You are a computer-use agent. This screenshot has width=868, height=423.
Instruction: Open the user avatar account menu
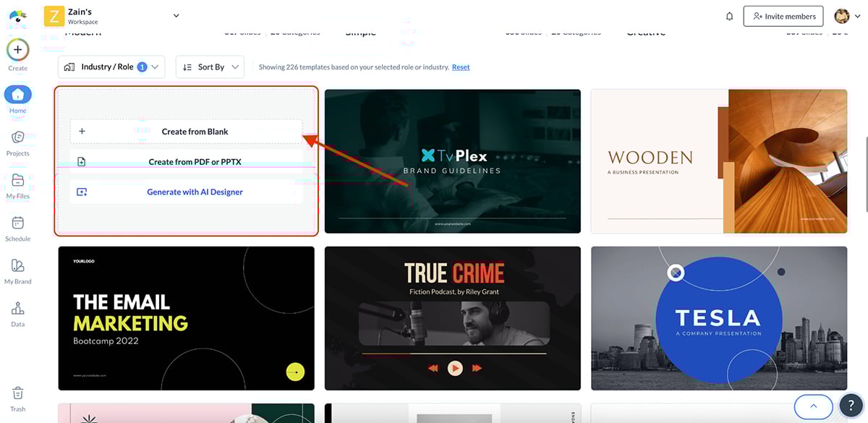(846, 16)
